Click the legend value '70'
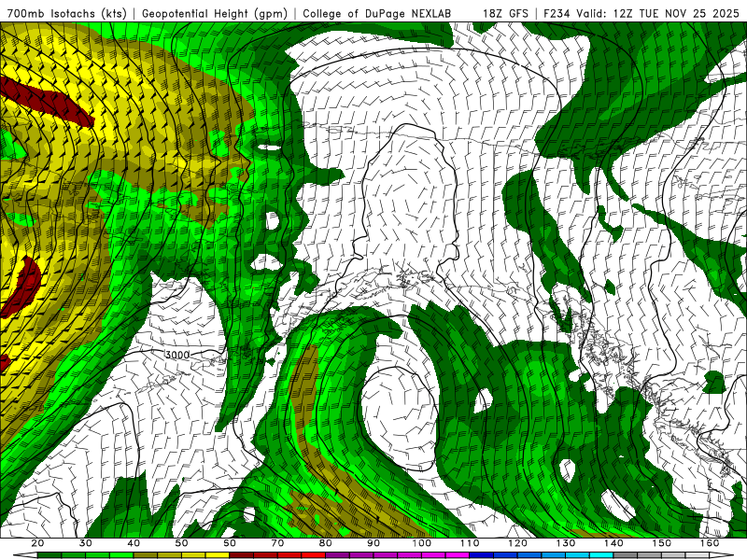 pos(277,543)
